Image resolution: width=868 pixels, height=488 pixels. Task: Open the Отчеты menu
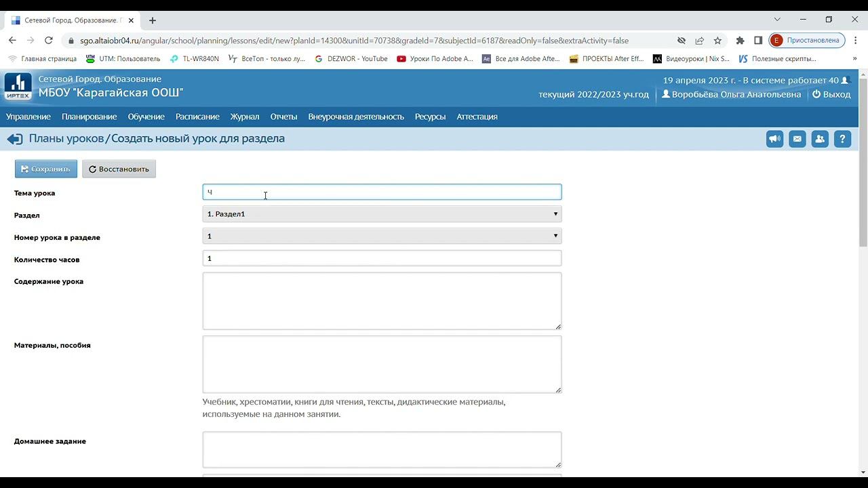click(x=283, y=117)
